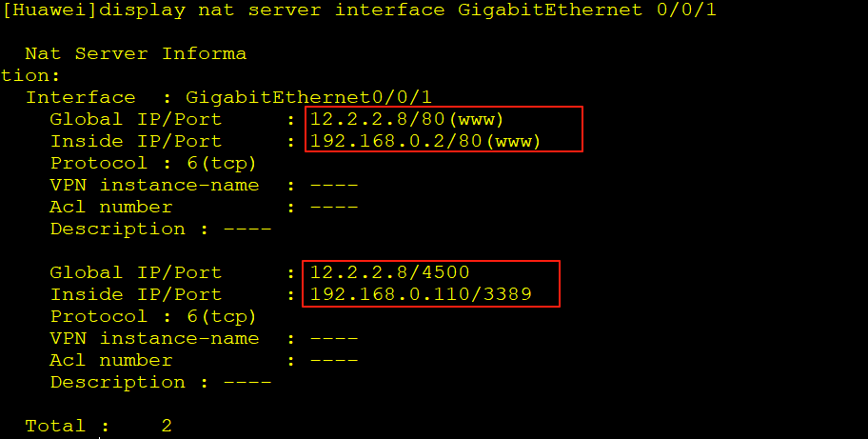The height and width of the screenshot is (439, 868).
Task: Click the 'Total : 2' summary line
Action: point(98,426)
